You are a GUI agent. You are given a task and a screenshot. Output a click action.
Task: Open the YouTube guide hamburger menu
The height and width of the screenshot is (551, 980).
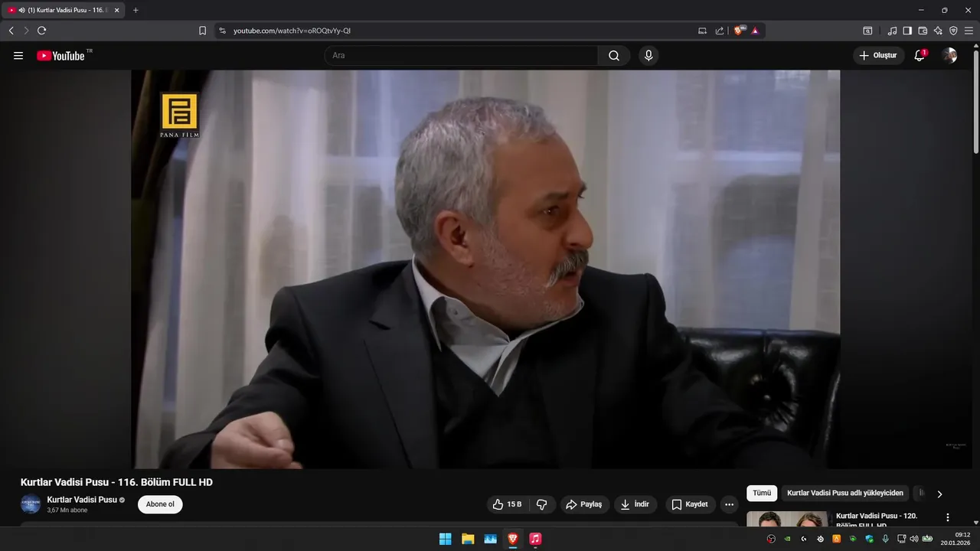pos(18,56)
